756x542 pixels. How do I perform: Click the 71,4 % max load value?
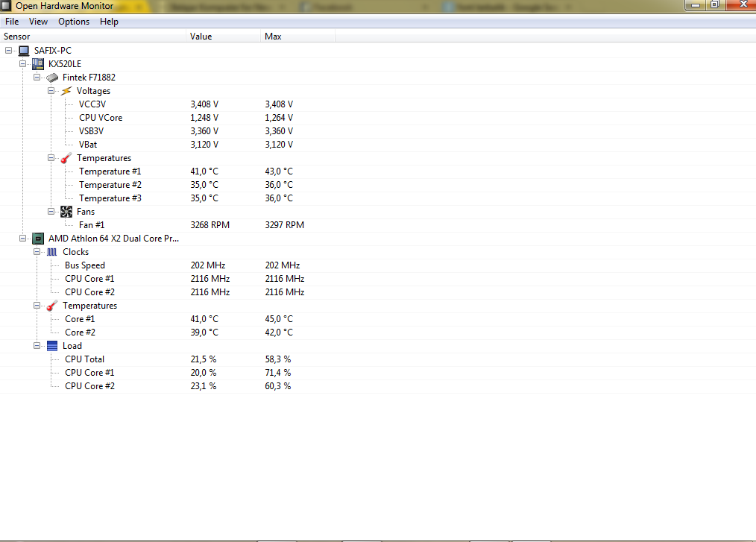pyautogui.click(x=278, y=373)
